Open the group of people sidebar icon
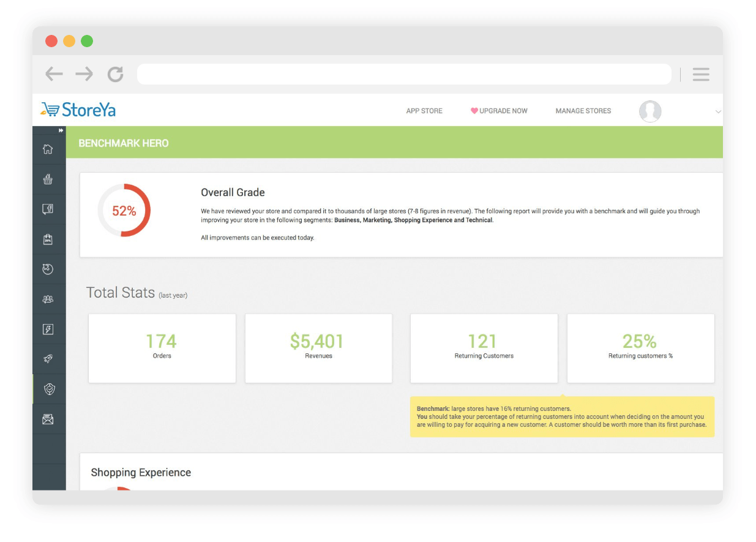 (48, 299)
